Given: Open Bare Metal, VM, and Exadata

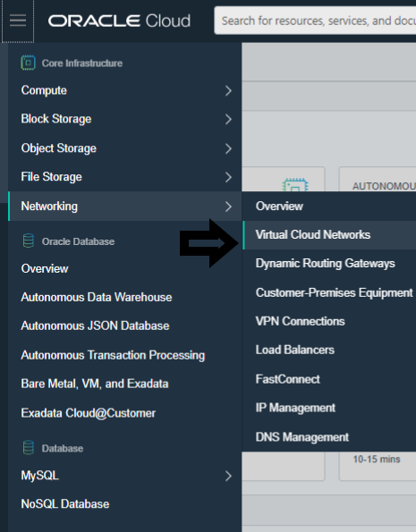Looking at the screenshot, I should [95, 384].
